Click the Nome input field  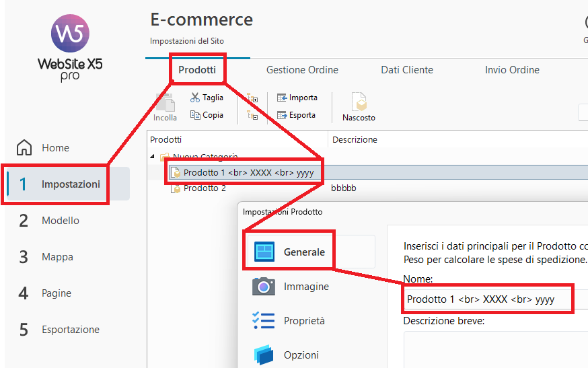(x=487, y=299)
